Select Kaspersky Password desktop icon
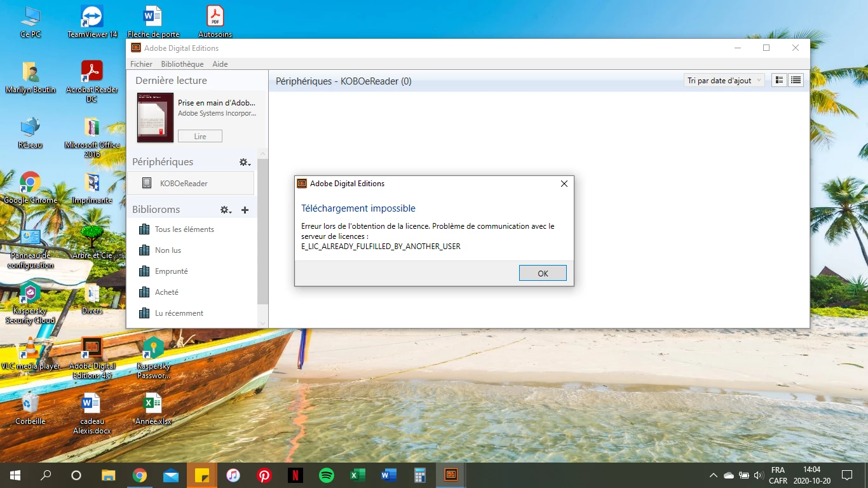Image resolution: width=868 pixels, height=488 pixels. [x=153, y=358]
